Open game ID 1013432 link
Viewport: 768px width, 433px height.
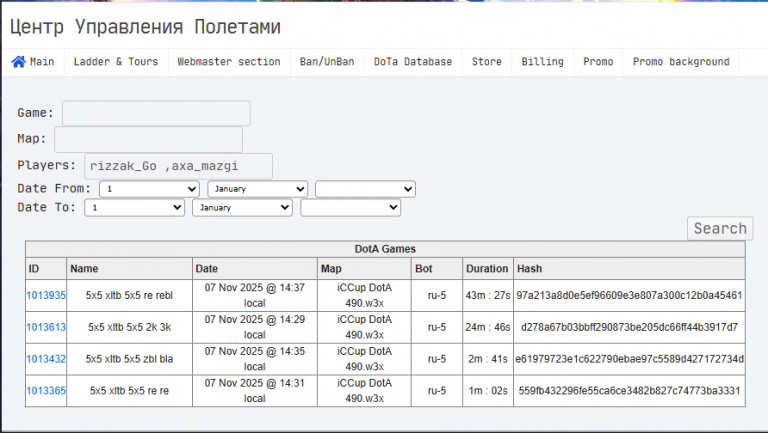46,359
